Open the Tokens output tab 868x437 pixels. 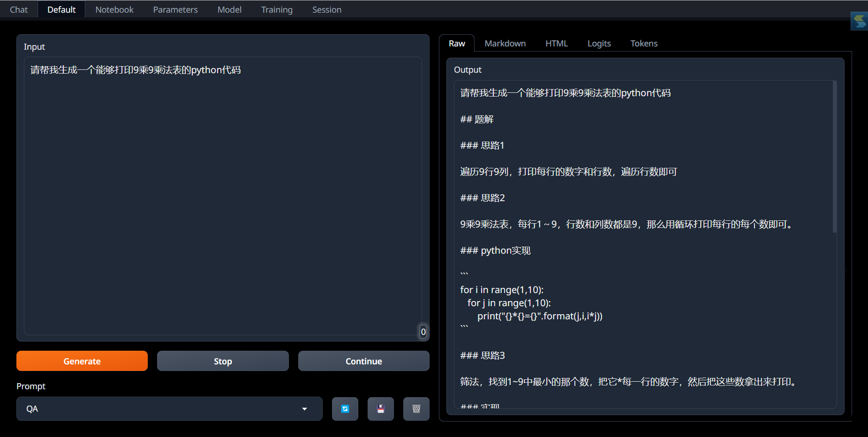pyautogui.click(x=644, y=43)
